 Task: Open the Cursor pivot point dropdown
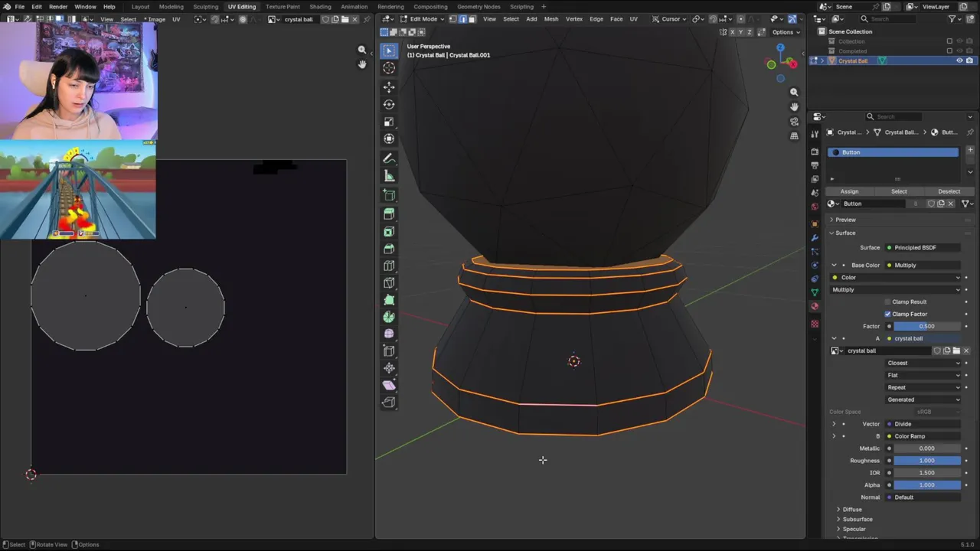click(x=671, y=19)
